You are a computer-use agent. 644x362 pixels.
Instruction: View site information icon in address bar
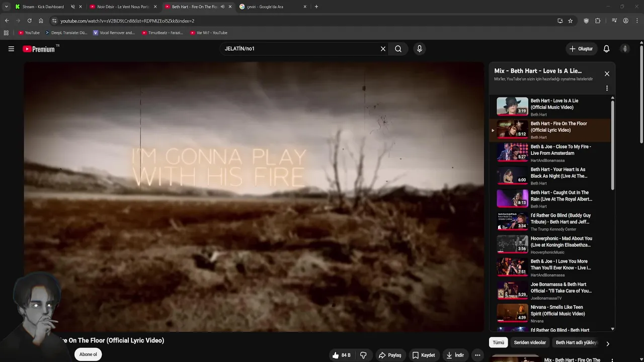click(54, 21)
